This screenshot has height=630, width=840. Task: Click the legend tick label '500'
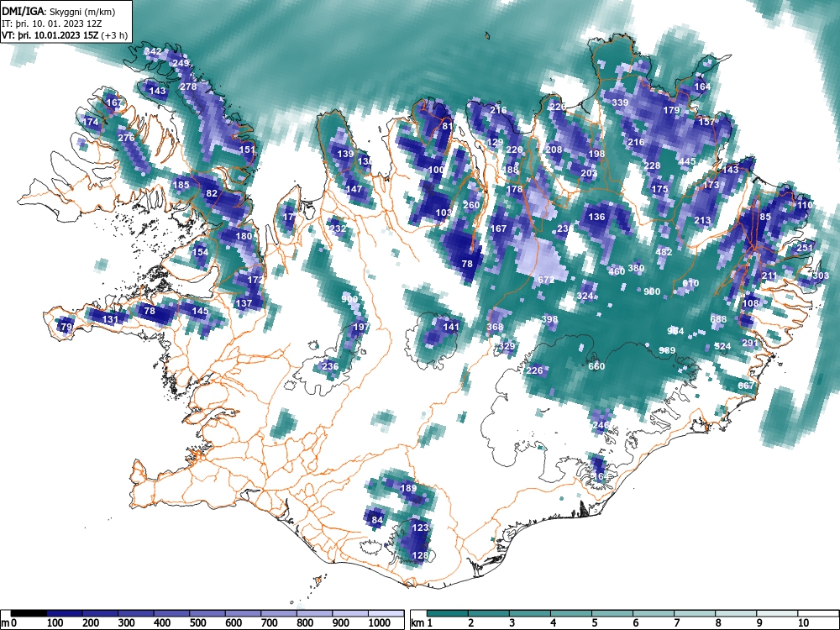coord(197,623)
